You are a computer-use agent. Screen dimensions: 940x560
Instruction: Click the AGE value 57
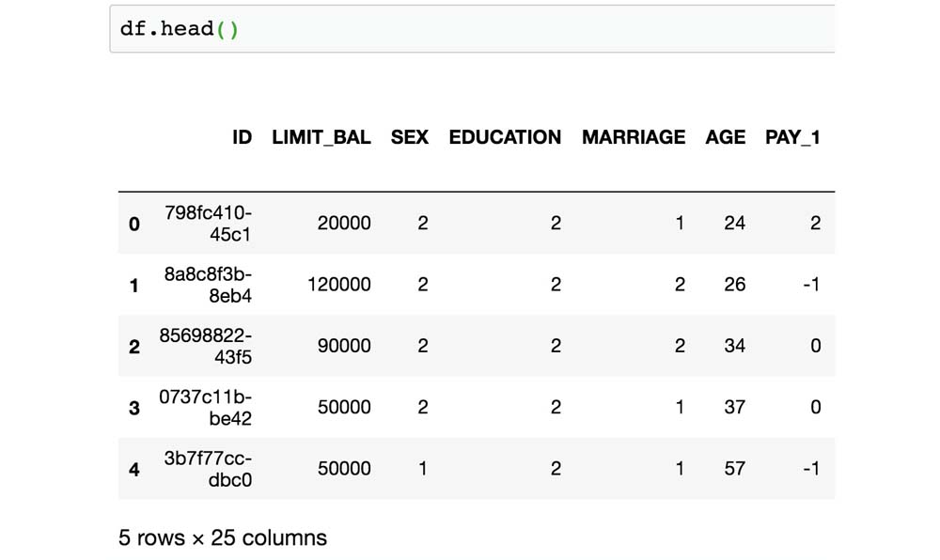pos(735,469)
